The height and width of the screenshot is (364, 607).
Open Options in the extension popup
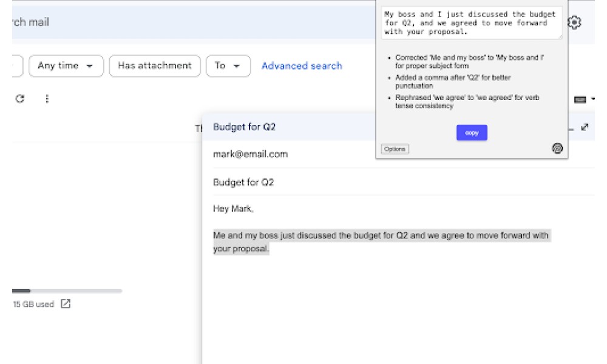[395, 149]
